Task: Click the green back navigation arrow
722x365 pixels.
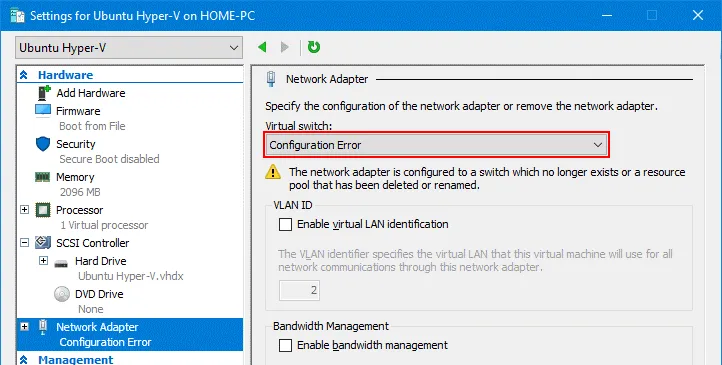Action: tap(262, 47)
